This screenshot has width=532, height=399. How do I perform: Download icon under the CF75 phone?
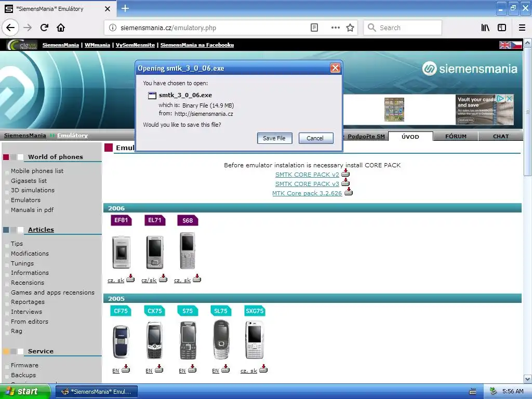(x=126, y=369)
